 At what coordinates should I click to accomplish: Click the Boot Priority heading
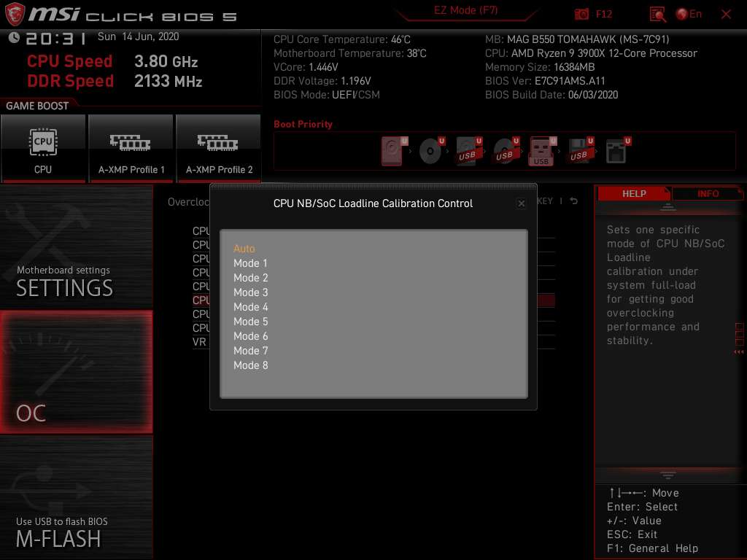(303, 124)
